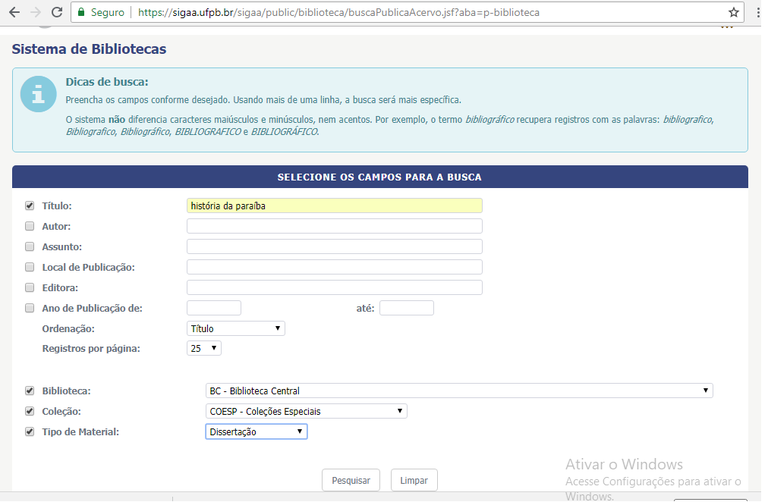Tick the Editora checkbox
The width and height of the screenshot is (768, 502).
point(29,287)
